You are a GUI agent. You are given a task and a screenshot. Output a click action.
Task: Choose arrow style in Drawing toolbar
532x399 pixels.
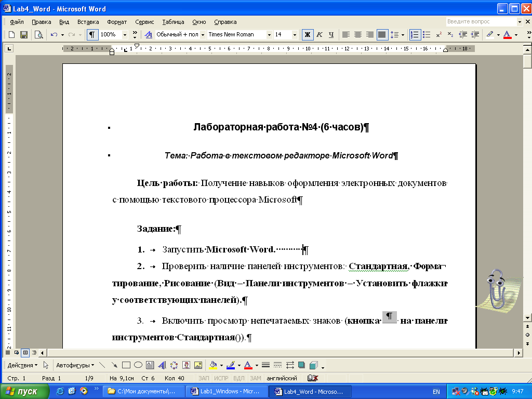(290, 365)
